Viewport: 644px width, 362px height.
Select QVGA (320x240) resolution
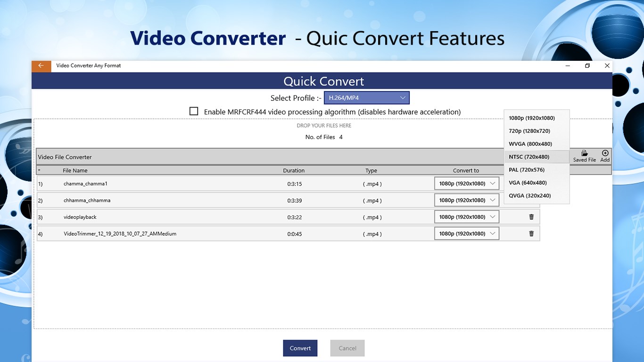(528, 195)
